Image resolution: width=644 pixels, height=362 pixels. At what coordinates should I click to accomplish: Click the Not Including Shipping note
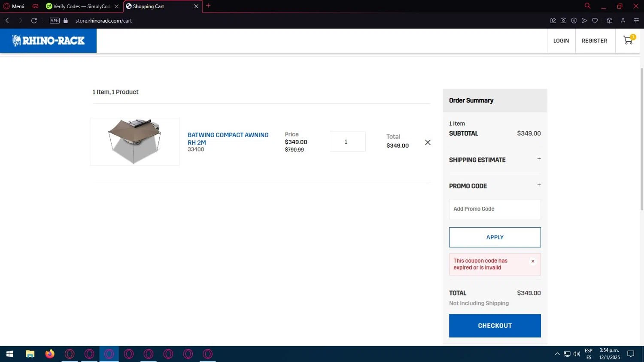[479, 303]
